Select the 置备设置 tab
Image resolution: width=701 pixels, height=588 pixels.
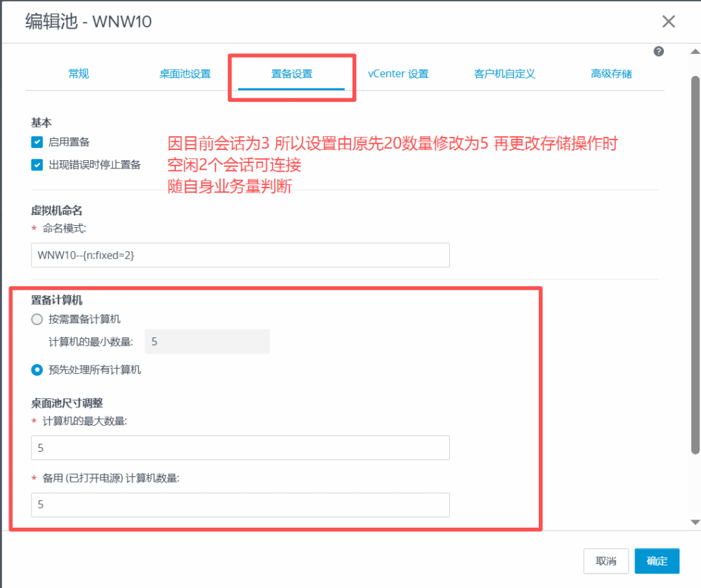tap(292, 74)
